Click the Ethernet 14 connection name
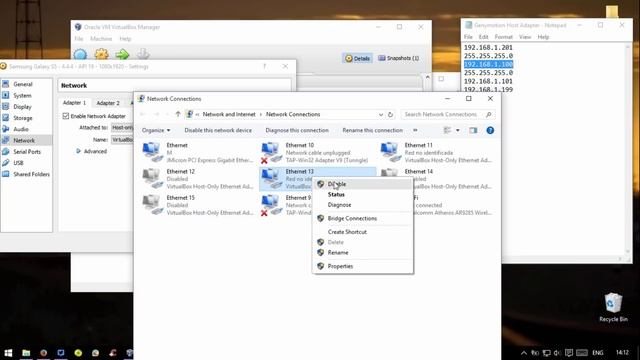Viewport: 640px width, 360px height. coord(419,171)
